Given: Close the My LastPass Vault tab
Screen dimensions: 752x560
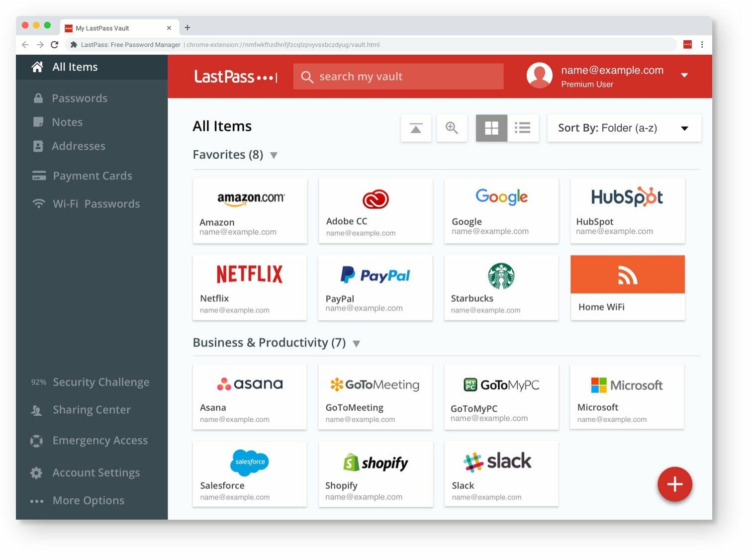Looking at the screenshot, I should pos(169,28).
